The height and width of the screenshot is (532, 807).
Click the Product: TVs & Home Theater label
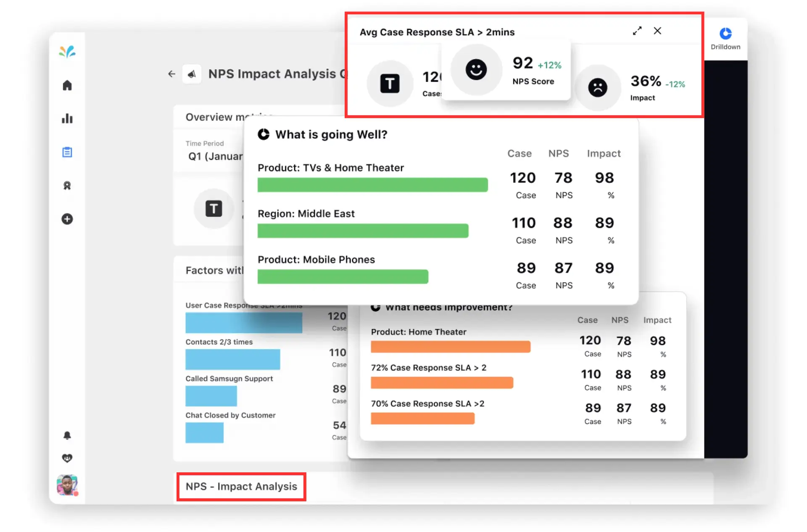coord(330,167)
